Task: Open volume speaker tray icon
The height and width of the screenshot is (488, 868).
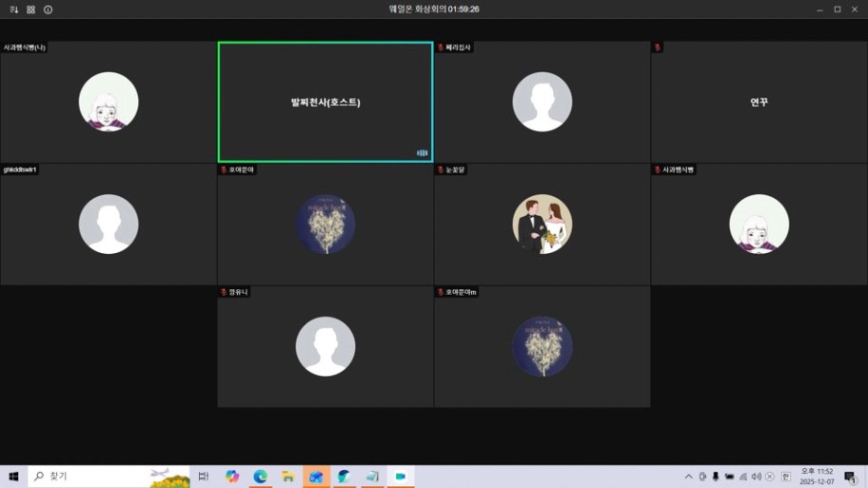Action: click(x=757, y=477)
